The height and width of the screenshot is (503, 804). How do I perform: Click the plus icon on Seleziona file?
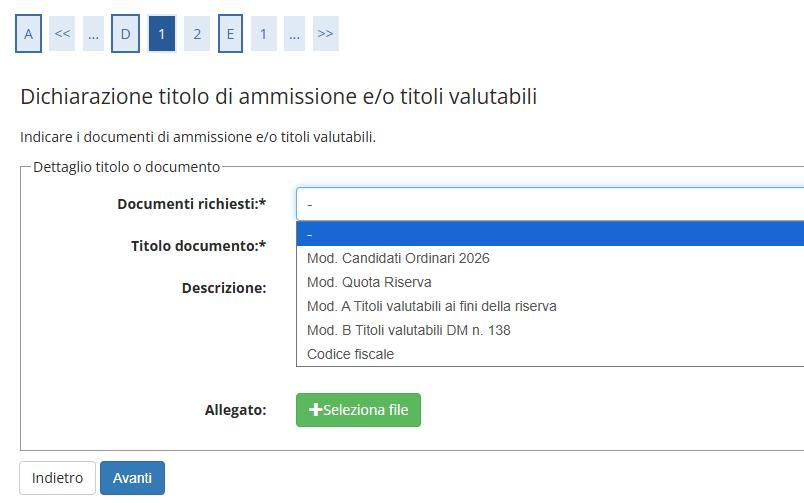pyautogui.click(x=316, y=410)
